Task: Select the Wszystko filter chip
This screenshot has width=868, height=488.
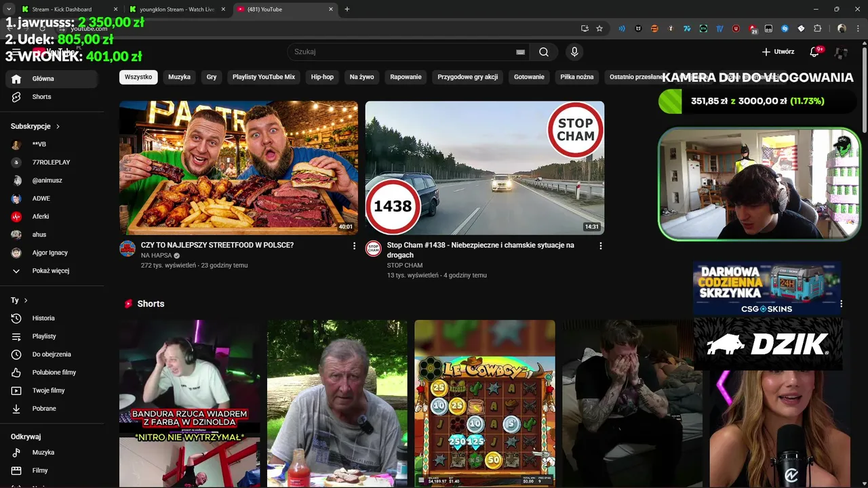Action: [138, 77]
